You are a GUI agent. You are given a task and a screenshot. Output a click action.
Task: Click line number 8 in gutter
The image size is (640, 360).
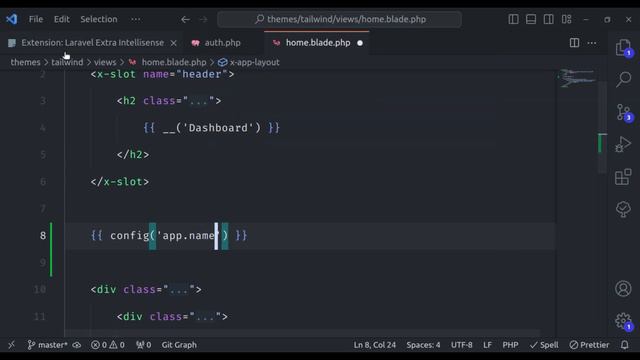pos(43,236)
